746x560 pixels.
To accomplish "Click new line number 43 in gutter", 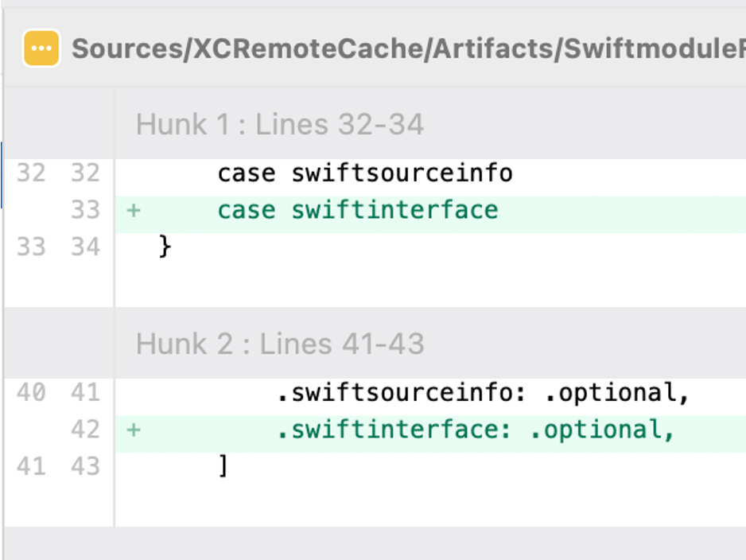I will 84,467.
